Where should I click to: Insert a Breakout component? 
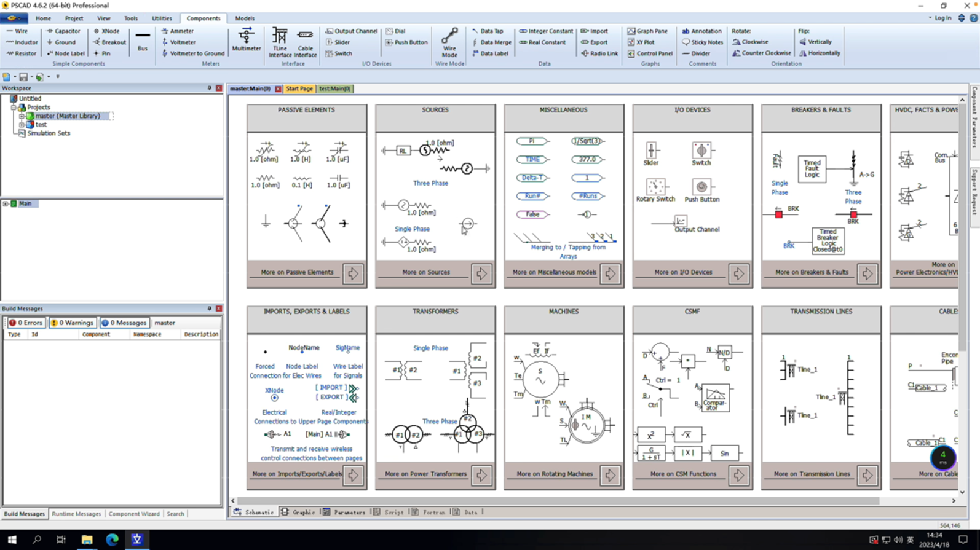[x=109, y=42]
